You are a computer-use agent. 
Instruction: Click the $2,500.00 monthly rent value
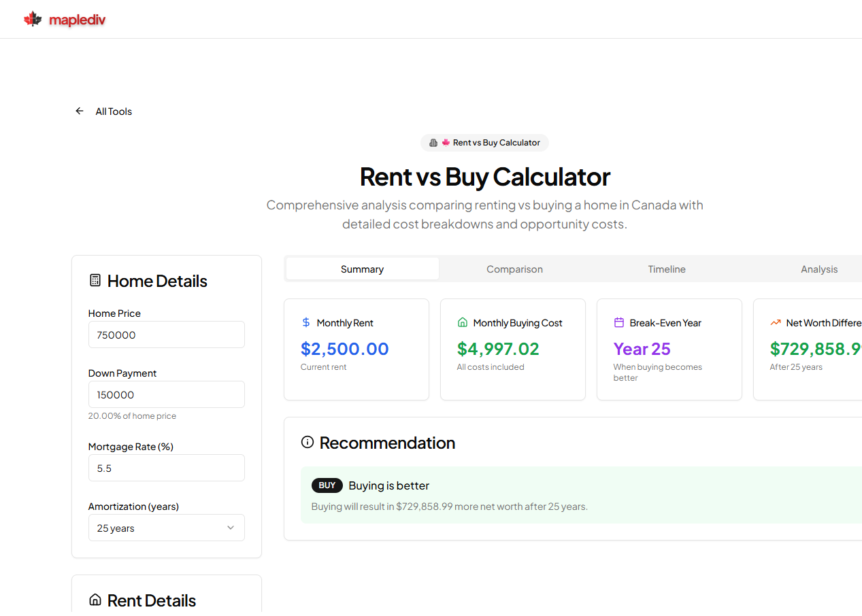coord(345,349)
